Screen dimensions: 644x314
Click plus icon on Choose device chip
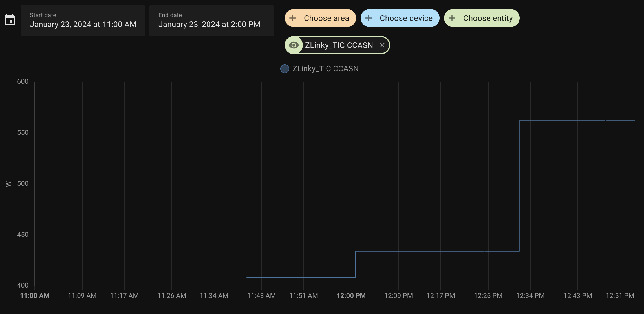click(369, 18)
